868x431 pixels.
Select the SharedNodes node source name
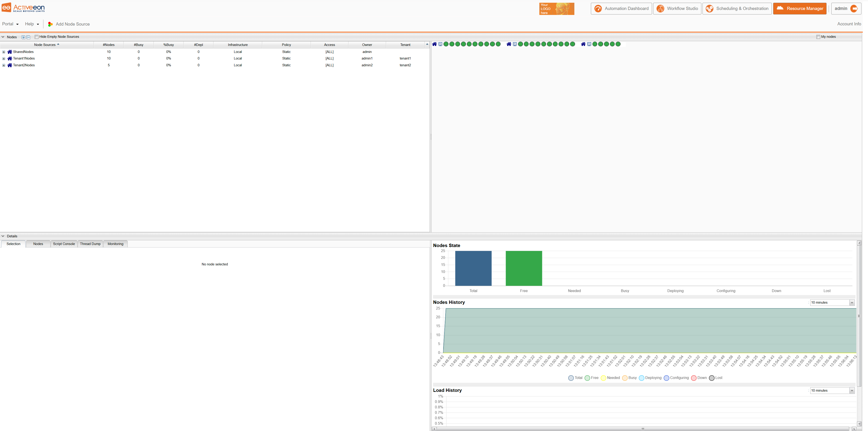pos(23,52)
